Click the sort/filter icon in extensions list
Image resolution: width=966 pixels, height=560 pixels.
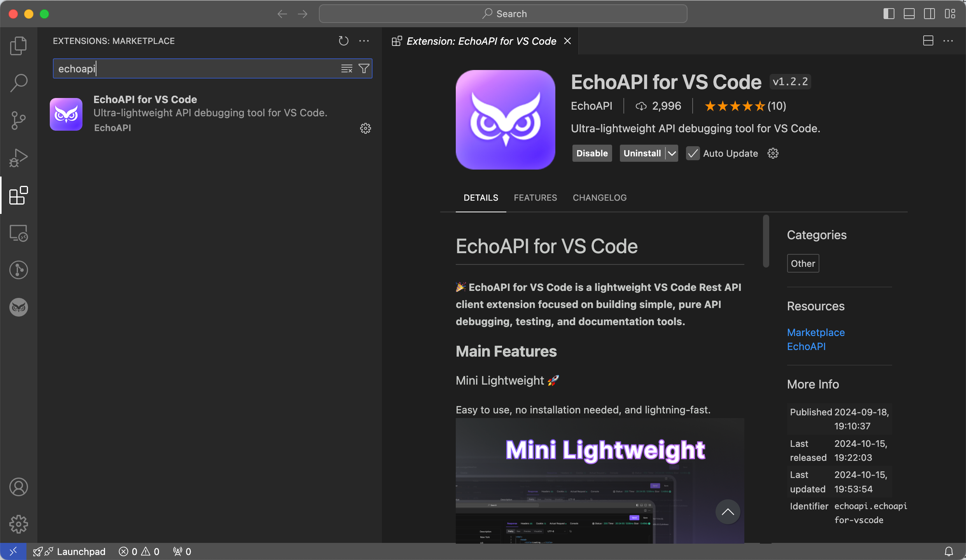pyautogui.click(x=364, y=68)
